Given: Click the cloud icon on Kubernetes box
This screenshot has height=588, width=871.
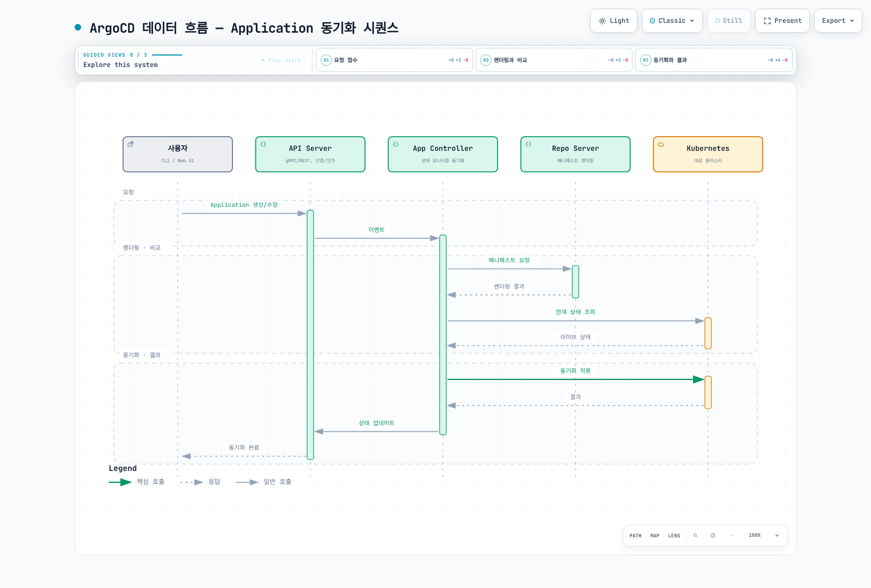Looking at the screenshot, I should coord(661,144).
